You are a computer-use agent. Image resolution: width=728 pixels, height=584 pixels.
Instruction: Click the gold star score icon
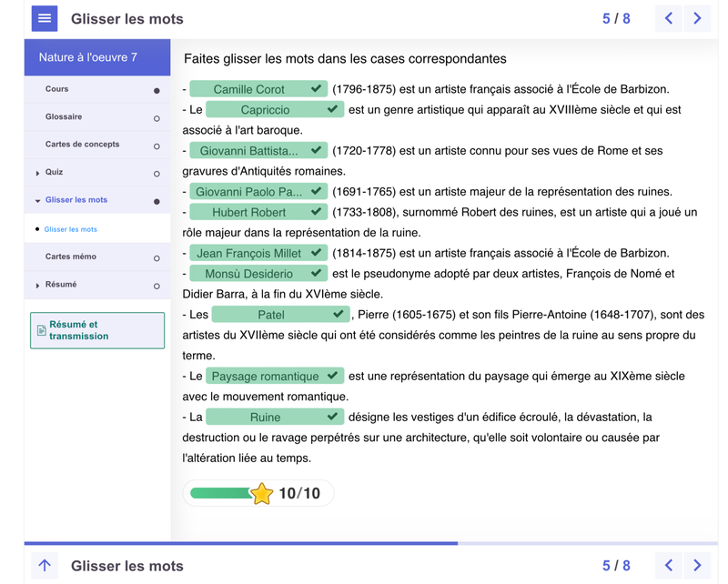(262, 494)
